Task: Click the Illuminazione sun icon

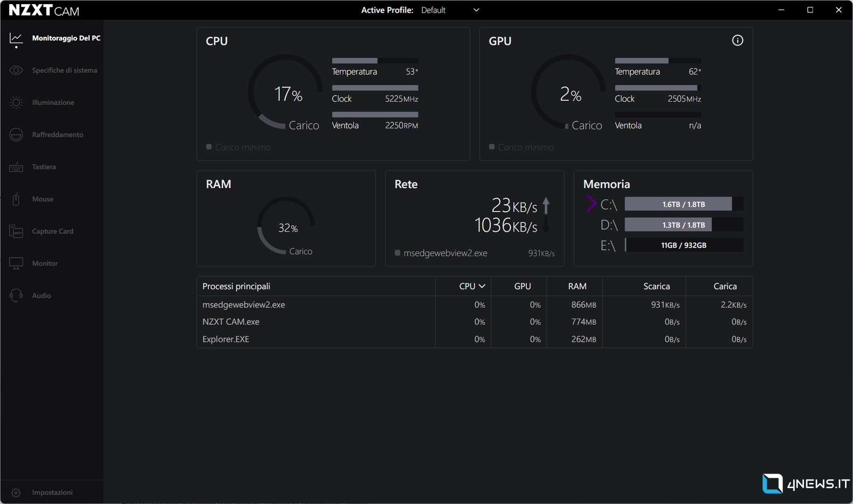Action: [x=16, y=103]
